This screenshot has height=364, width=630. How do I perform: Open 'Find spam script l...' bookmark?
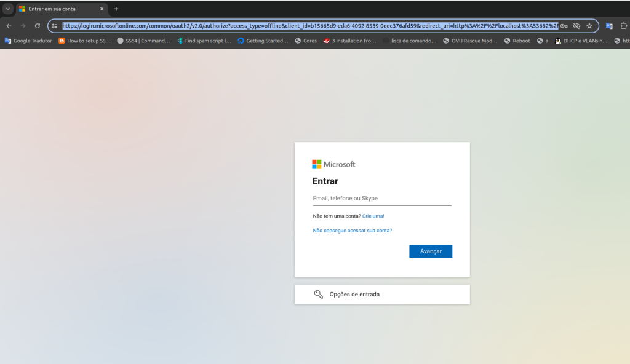click(x=204, y=41)
